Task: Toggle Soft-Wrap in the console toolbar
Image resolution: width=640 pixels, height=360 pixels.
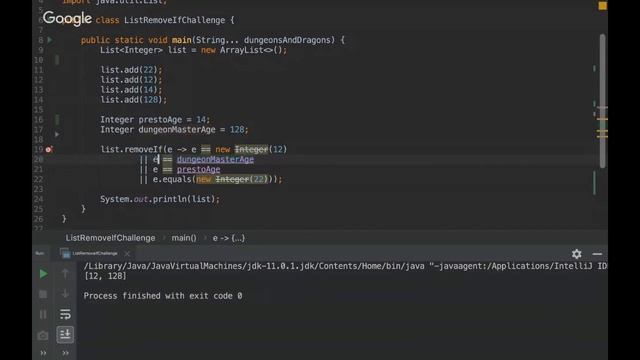Action: tap(65, 314)
